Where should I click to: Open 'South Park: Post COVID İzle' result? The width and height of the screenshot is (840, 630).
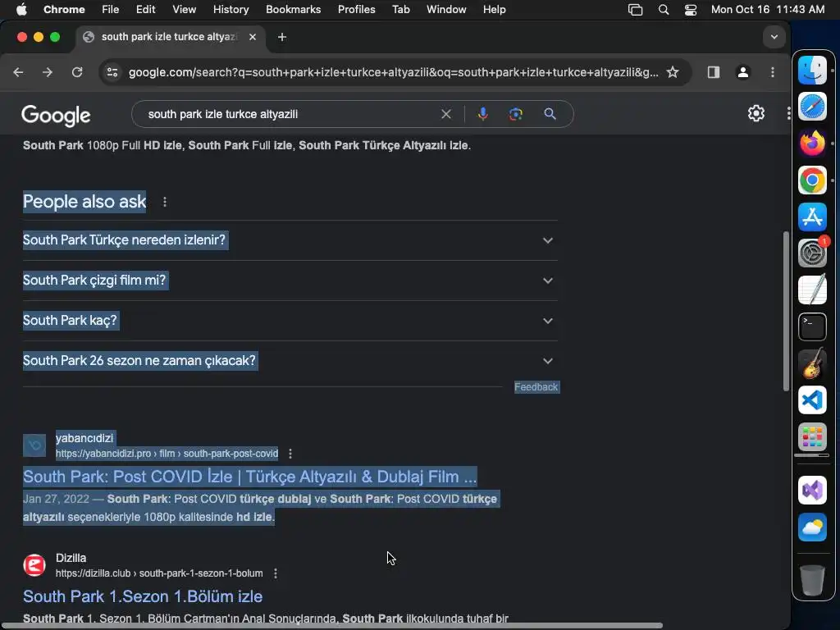coord(249,477)
